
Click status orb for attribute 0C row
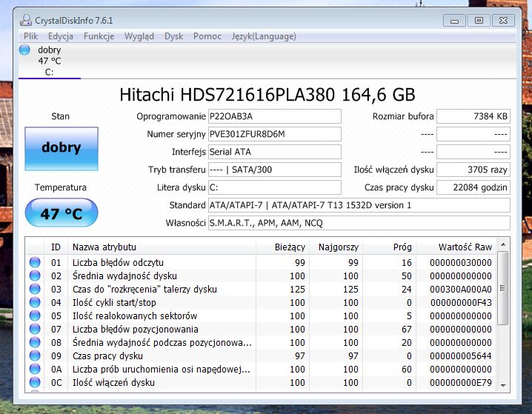(x=35, y=382)
